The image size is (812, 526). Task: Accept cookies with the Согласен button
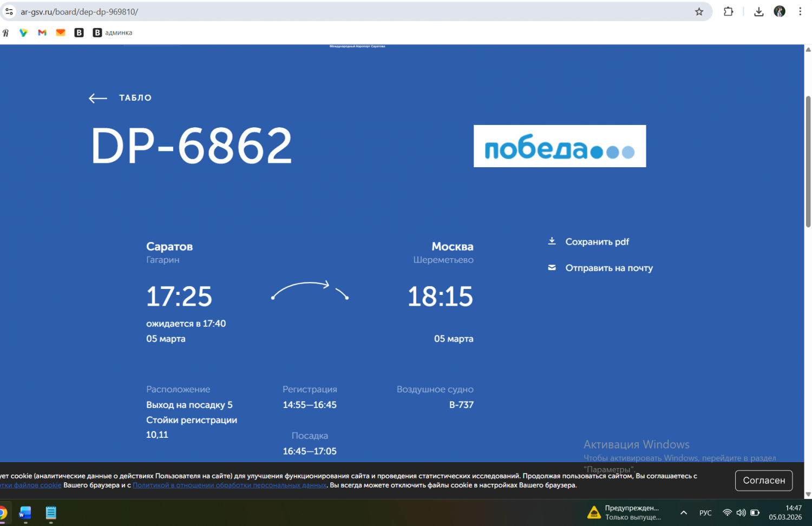pos(763,481)
